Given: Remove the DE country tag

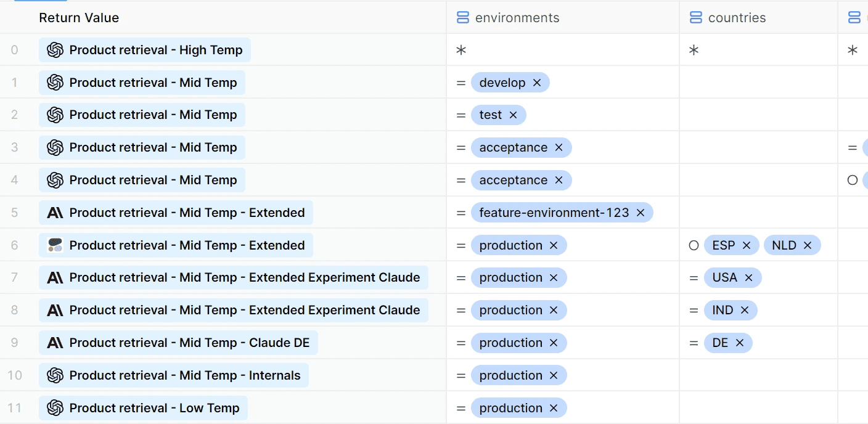Looking at the screenshot, I should coord(740,343).
